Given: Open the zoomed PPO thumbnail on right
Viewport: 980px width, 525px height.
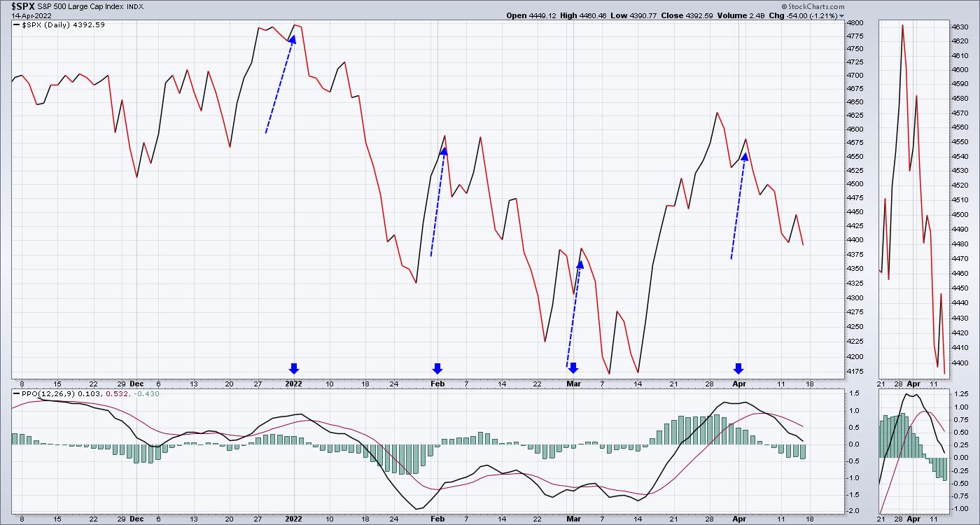Looking at the screenshot, I should (x=912, y=451).
